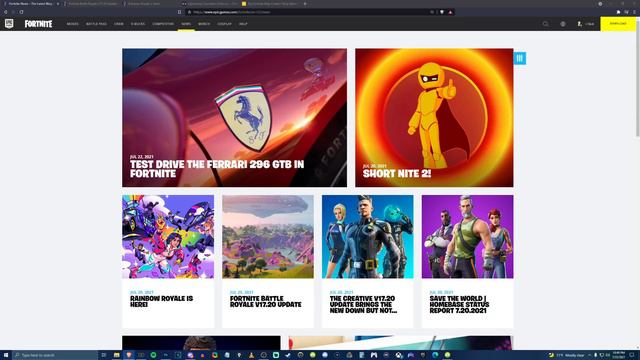
Task: Click the browser back arrow
Action: click(6, 12)
